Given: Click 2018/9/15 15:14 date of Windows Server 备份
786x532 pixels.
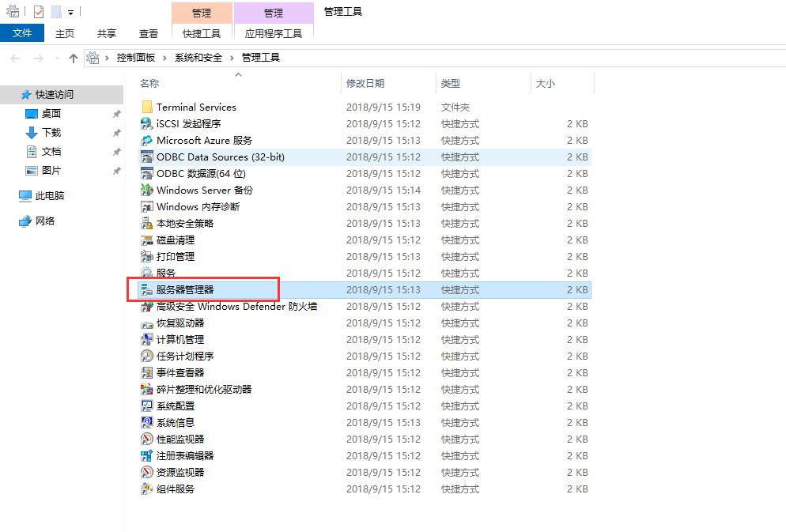Looking at the screenshot, I should [384, 191].
